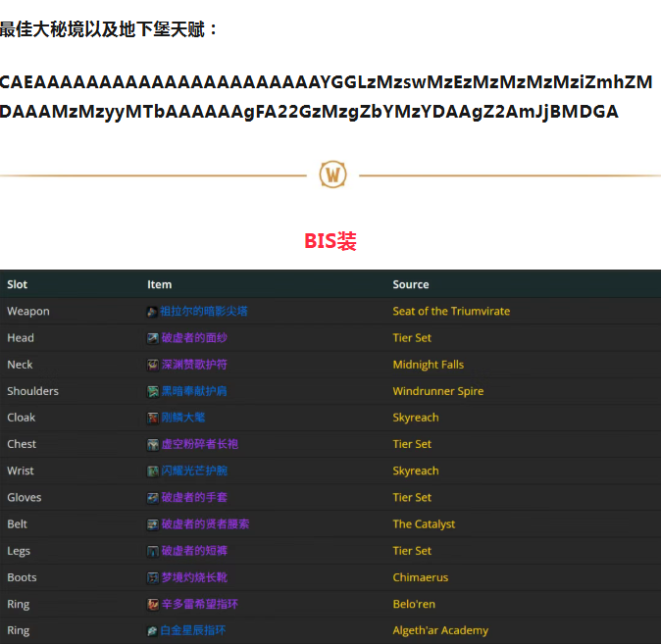Click the Midnight Falls source link

coord(428,365)
